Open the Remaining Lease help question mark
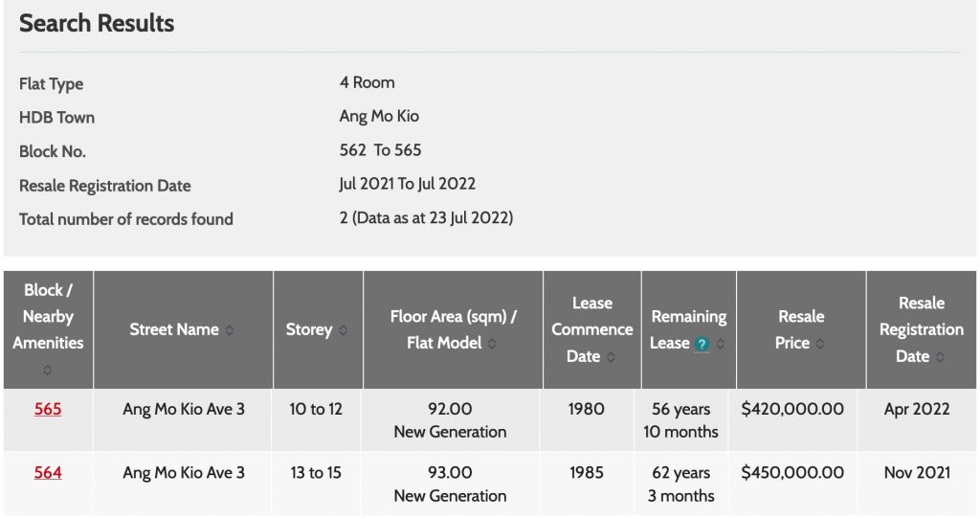 (702, 344)
